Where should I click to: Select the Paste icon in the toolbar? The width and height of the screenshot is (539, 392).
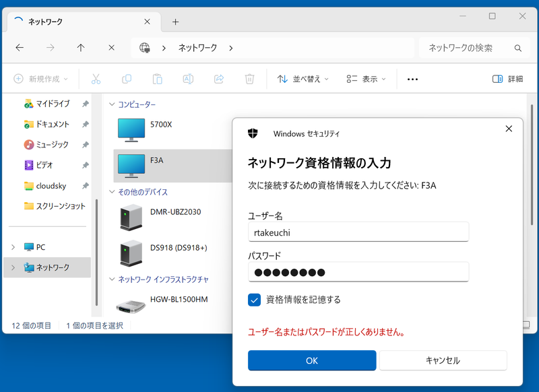coord(156,79)
